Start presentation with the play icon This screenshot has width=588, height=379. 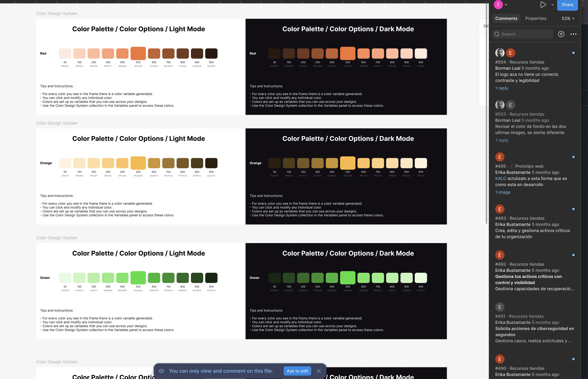coord(543,5)
